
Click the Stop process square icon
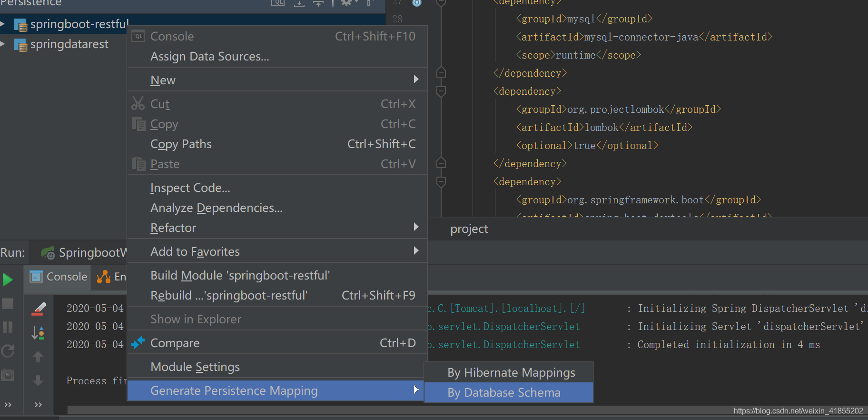click(x=8, y=303)
